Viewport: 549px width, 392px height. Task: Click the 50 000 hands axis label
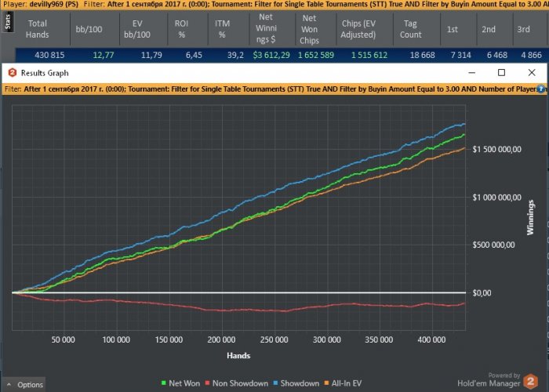[63, 339]
